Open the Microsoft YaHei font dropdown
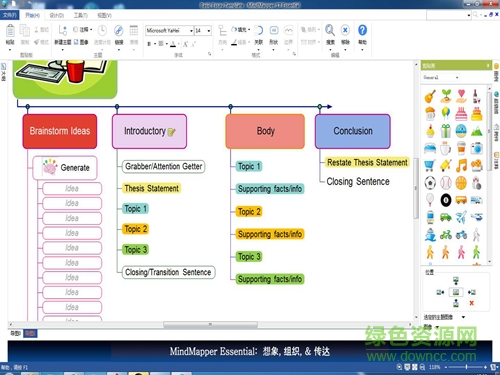This screenshot has height=375, width=500. (x=191, y=31)
